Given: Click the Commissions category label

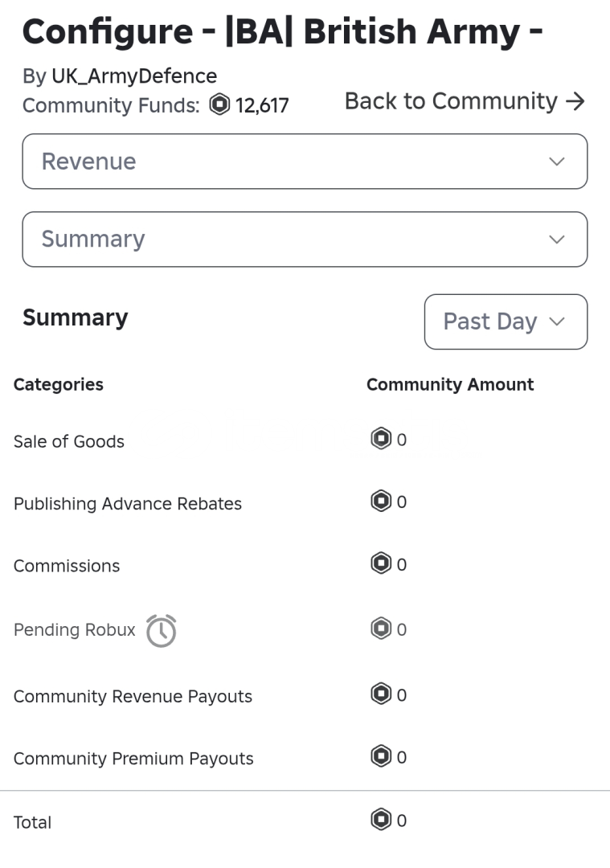Looking at the screenshot, I should [67, 566].
